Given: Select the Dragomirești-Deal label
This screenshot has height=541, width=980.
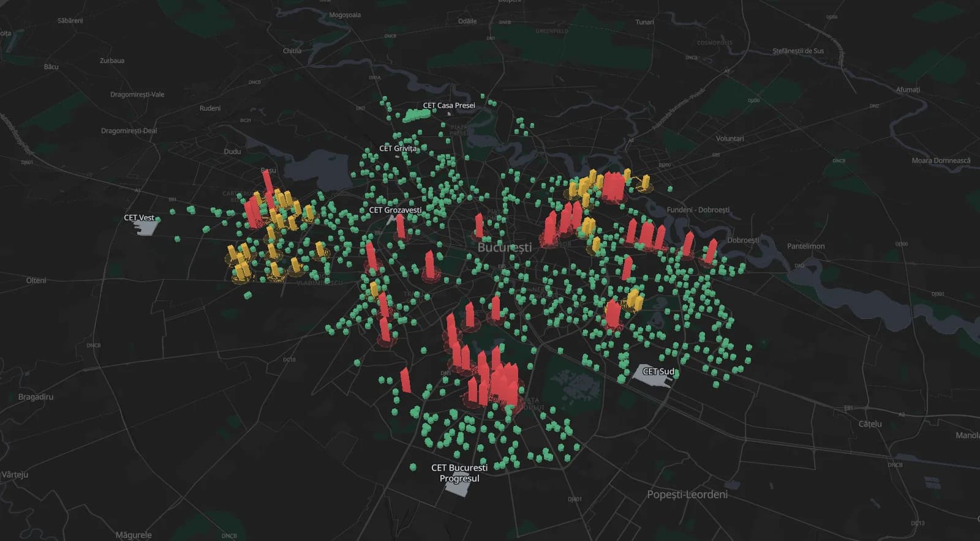Looking at the screenshot, I should pyautogui.click(x=129, y=130).
